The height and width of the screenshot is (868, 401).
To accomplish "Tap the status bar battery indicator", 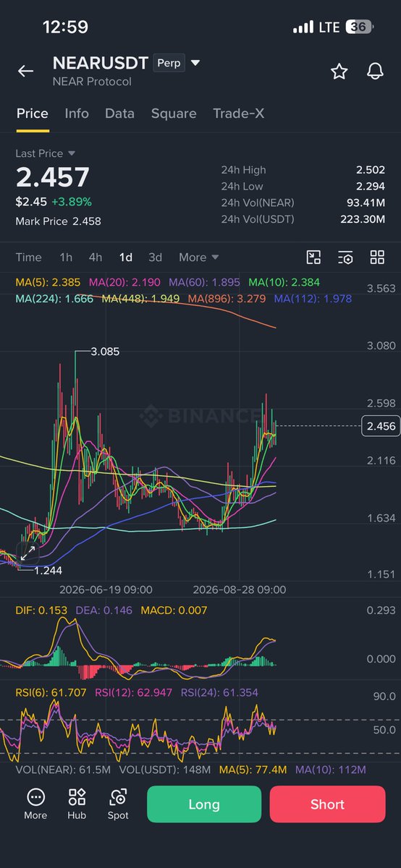I will pyautogui.click(x=358, y=27).
